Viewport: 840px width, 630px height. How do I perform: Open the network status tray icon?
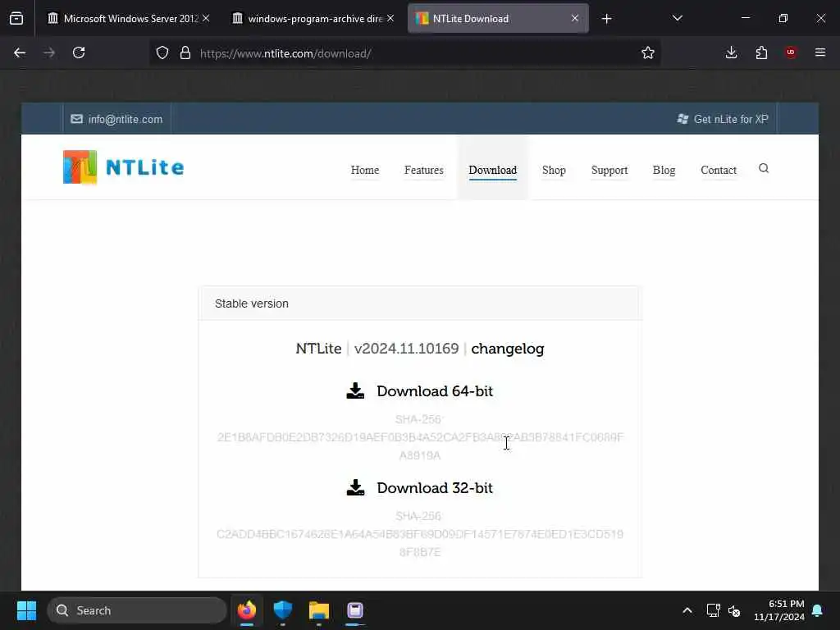713,610
